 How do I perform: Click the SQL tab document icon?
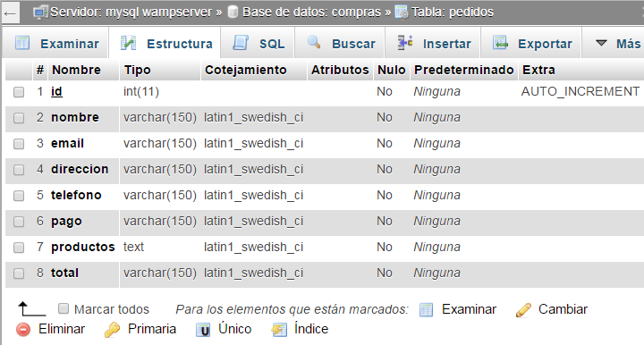pyautogui.click(x=241, y=43)
